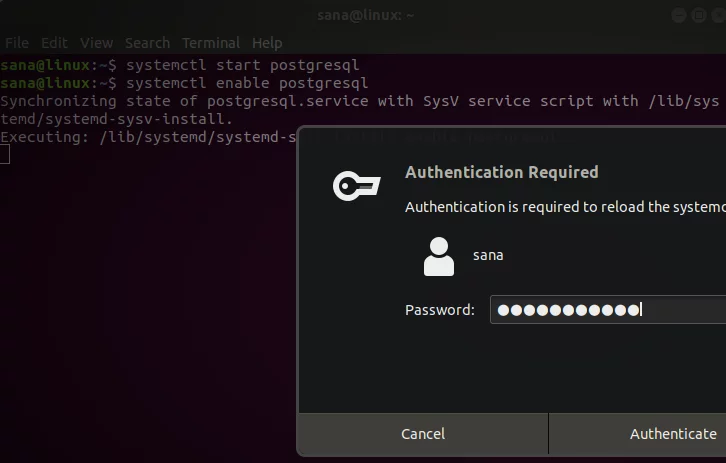Viewport: 726px width, 463px height.
Task: Click the sana@linux terminal title bar
Action: (363, 15)
